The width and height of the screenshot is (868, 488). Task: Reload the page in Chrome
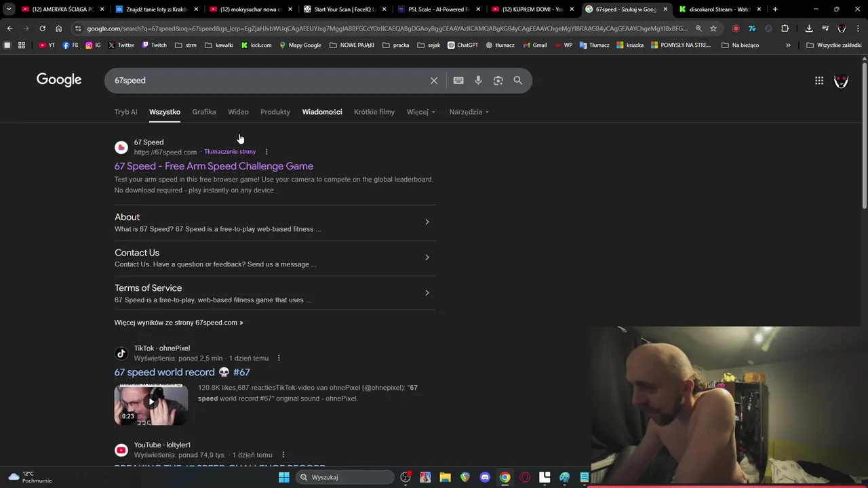(42, 28)
